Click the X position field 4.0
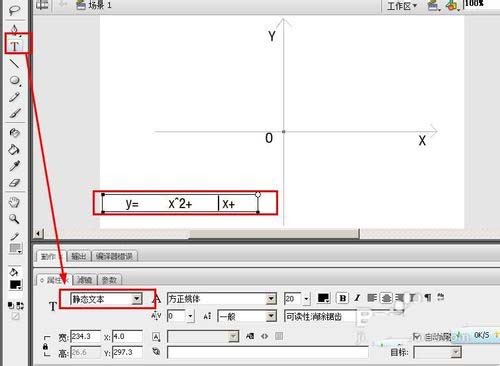Image resolution: width=500 pixels, height=366 pixels. coord(127,336)
